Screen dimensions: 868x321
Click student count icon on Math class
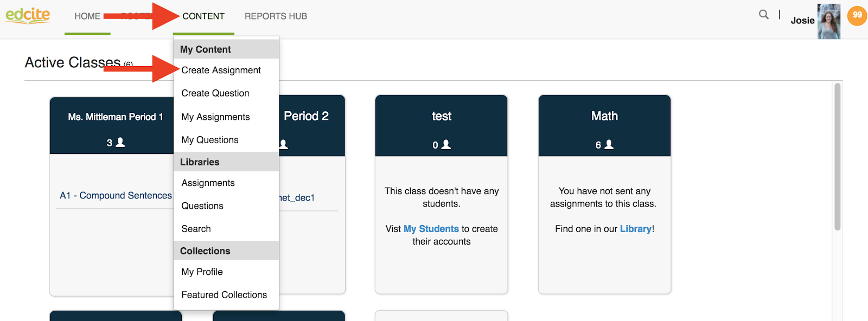(609, 144)
